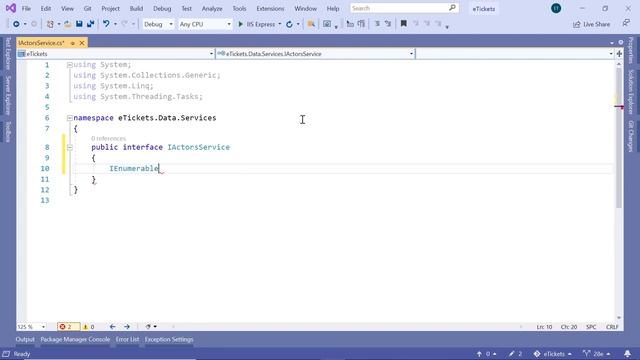Switch to the Output tab
640x360 pixels.
tap(25, 339)
